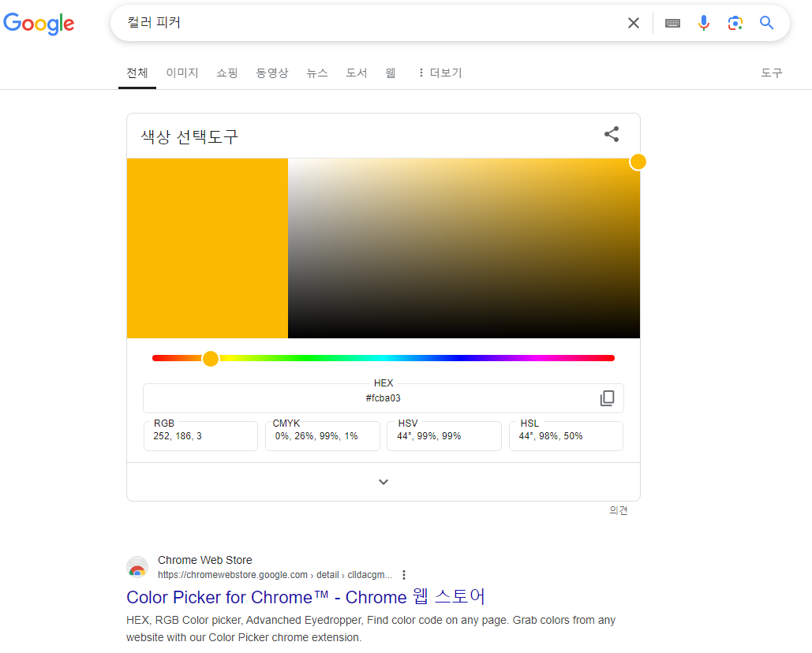This screenshot has width=812, height=653.
Task: Click the HSL 44°, 98%, 50% field
Action: 566,435
